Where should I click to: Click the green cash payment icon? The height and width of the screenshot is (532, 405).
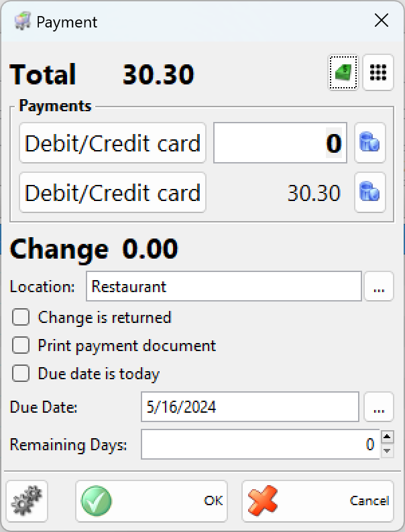tap(344, 73)
